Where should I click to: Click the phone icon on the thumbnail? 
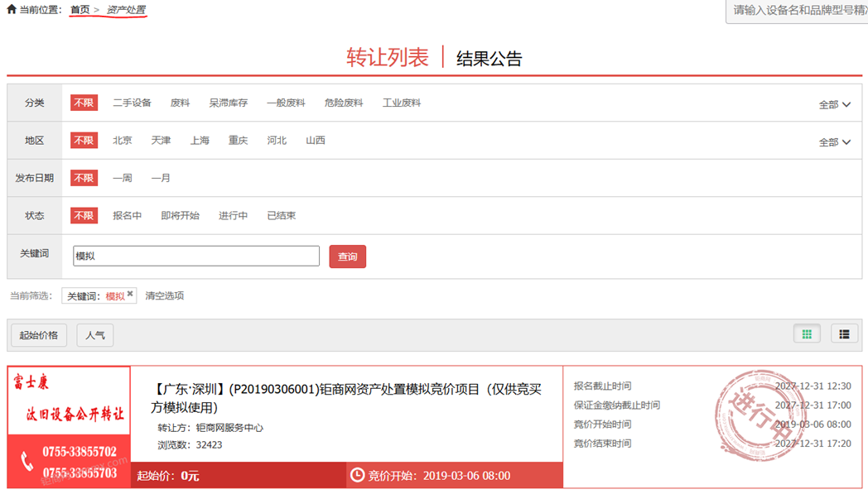pos(27,461)
